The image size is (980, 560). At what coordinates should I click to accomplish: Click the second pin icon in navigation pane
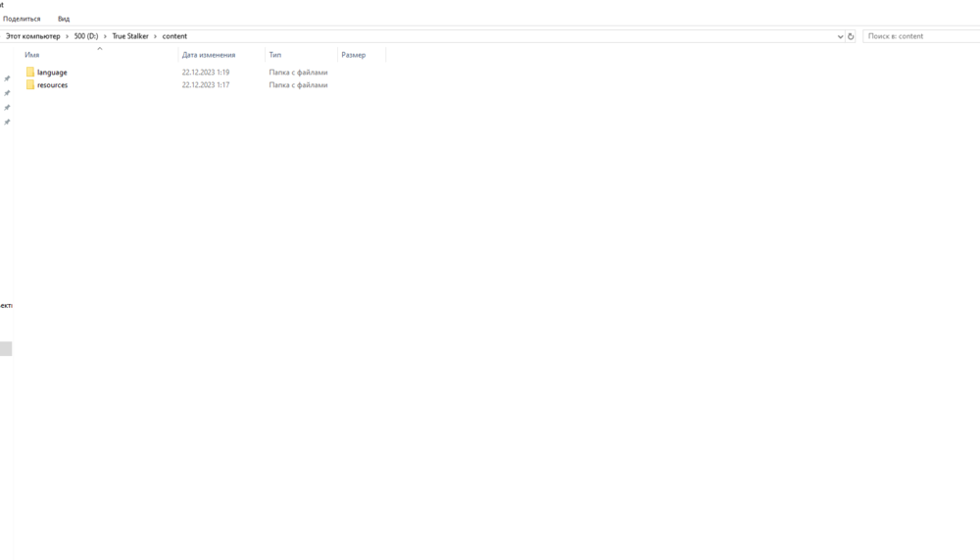coord(7,93)
